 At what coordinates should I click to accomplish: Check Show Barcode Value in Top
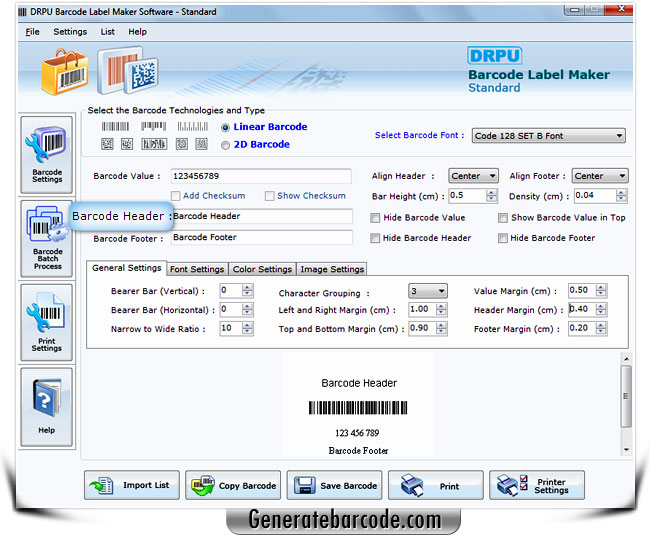(x=502, y=218)
